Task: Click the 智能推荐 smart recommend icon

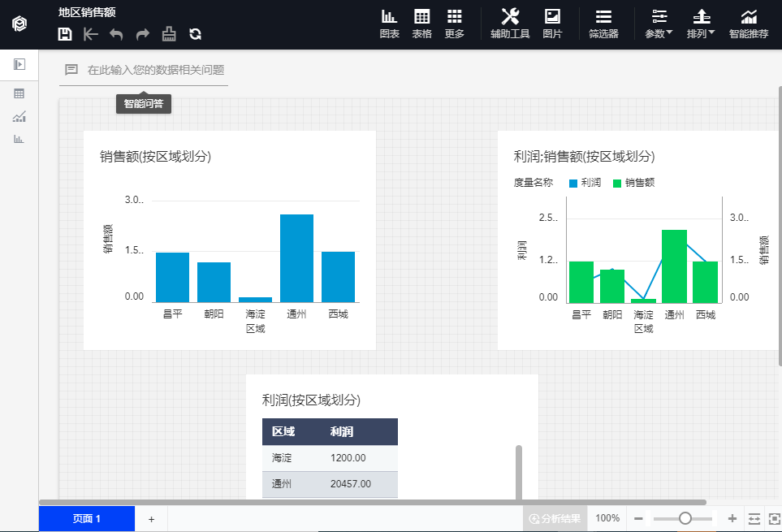Action: pyautogui.click(x=748, y=24)
